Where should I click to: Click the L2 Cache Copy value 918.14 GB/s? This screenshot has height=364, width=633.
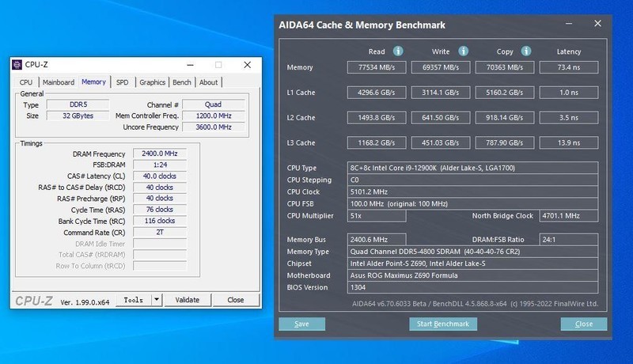(505, 118)
